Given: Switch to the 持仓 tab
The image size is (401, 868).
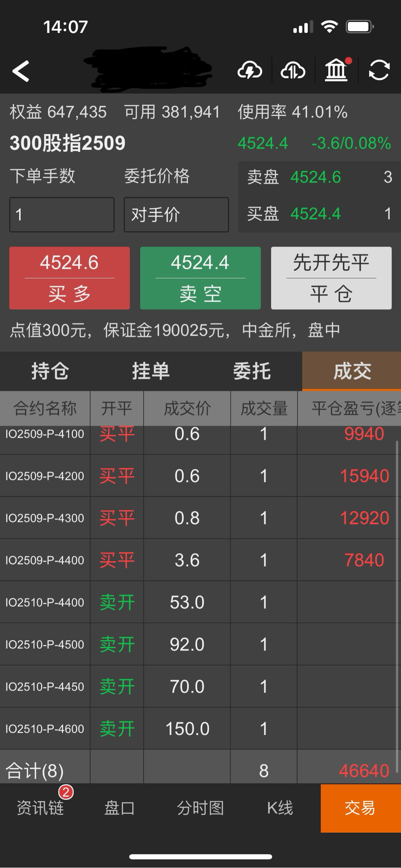Looking at the screenshot, I should [50, 371].
